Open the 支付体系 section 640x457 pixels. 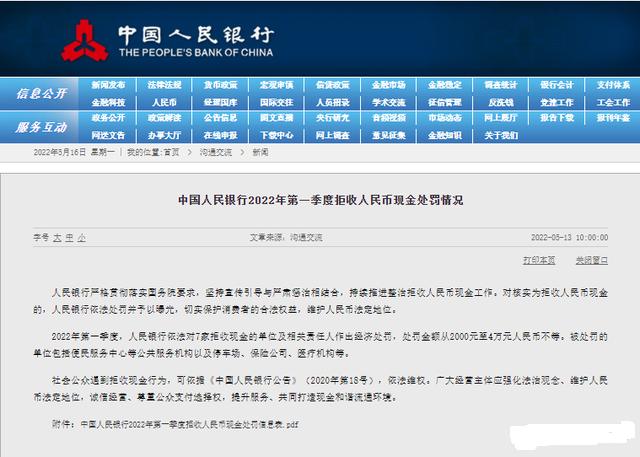(613, 85)
